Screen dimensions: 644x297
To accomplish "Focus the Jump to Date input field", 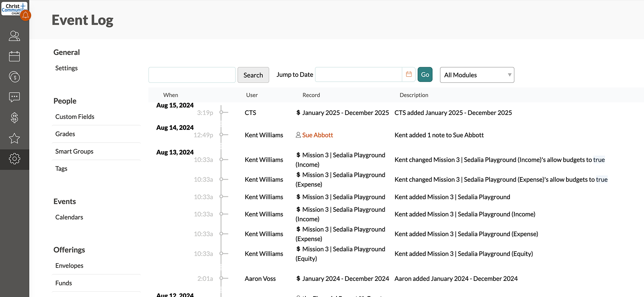I will pos(359,75).
